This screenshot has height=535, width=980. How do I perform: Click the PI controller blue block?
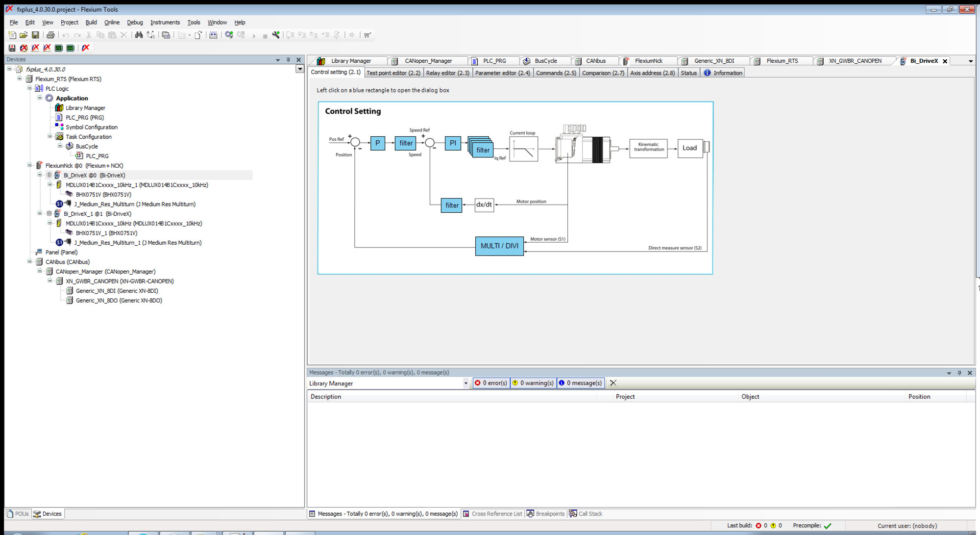pos(453,143)
